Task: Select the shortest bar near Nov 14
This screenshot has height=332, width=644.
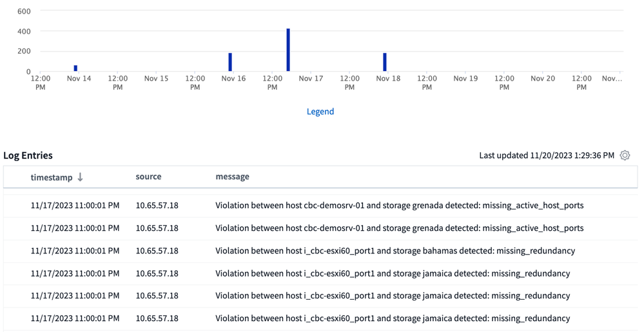Action: [x=75, y=68]
